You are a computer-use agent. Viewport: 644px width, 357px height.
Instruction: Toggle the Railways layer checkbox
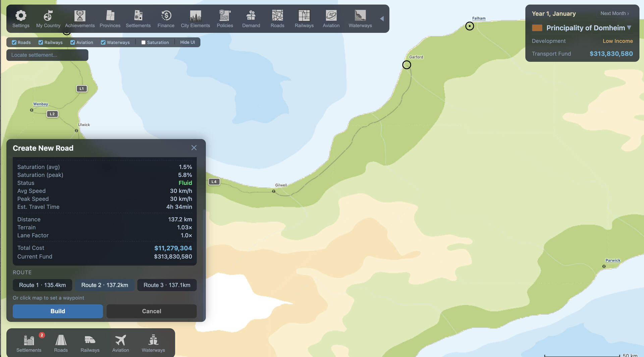pos(41,43)
